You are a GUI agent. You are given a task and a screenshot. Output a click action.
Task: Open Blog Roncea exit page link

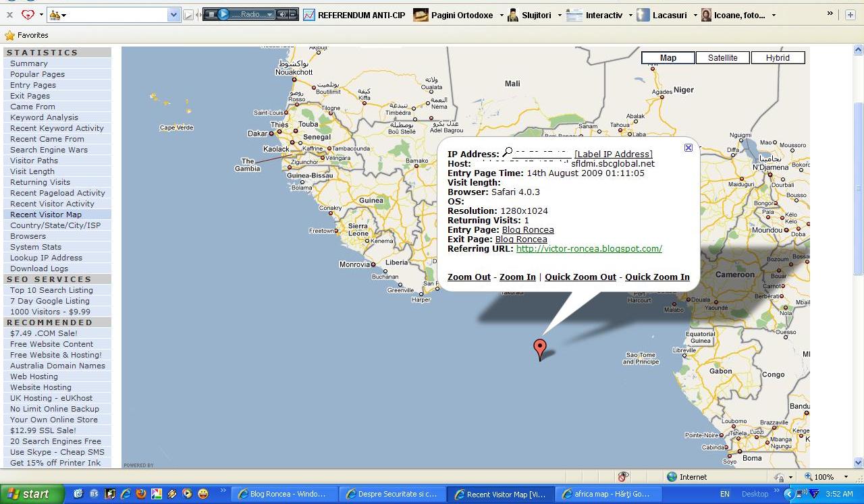[x=521, y=240]
